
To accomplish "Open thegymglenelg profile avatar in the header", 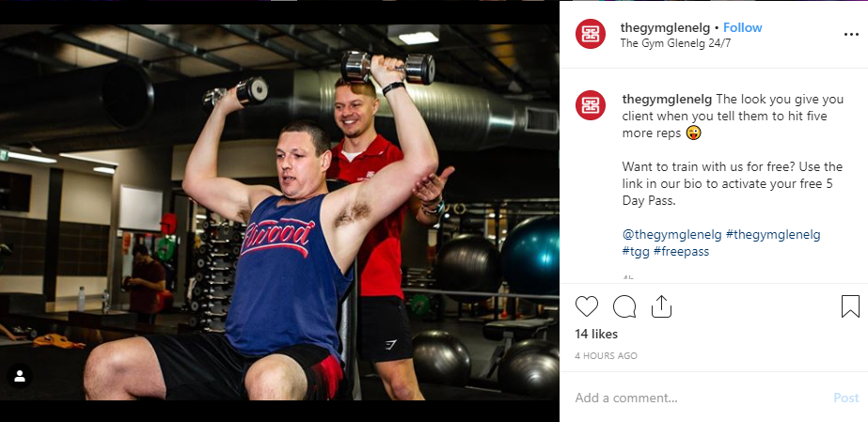I will [x=590, y=34].
